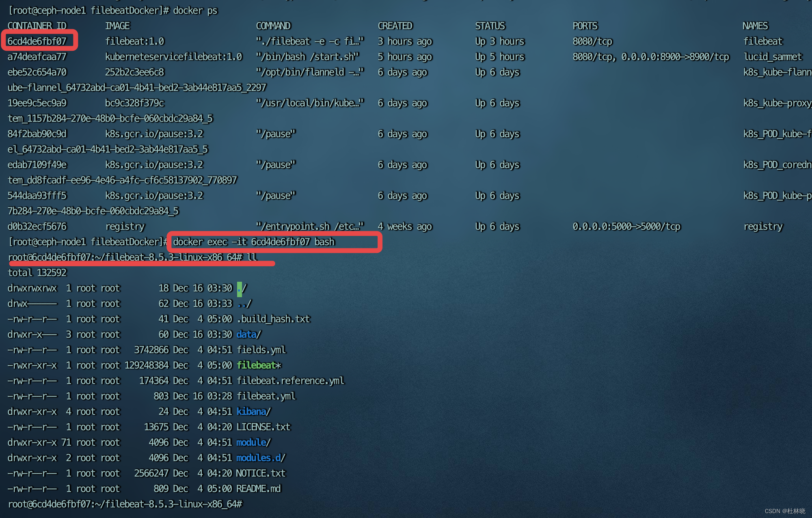This screenshot has height=518, width=812.
Task: Click the green filebeat* executable entry
Action: point(259,365)
